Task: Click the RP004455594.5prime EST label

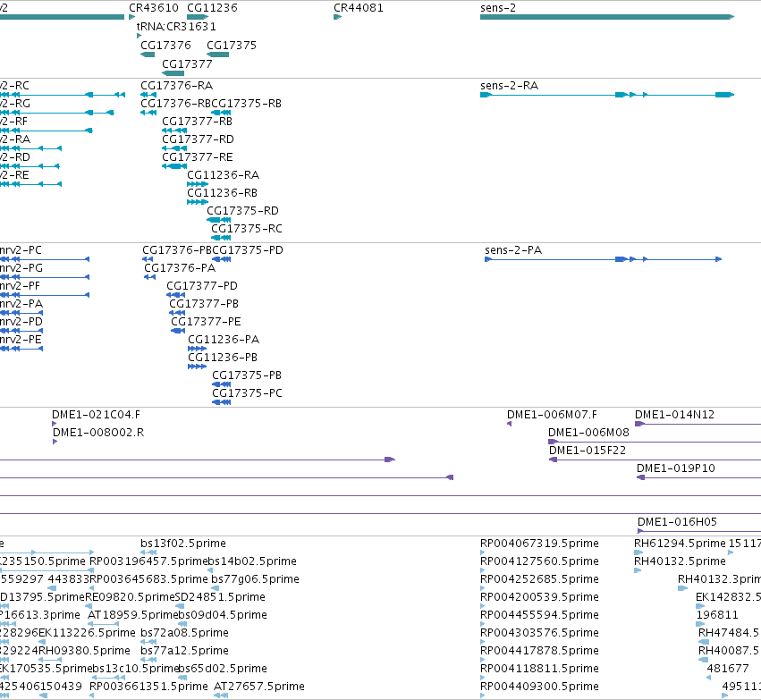Action: [539, 614]
